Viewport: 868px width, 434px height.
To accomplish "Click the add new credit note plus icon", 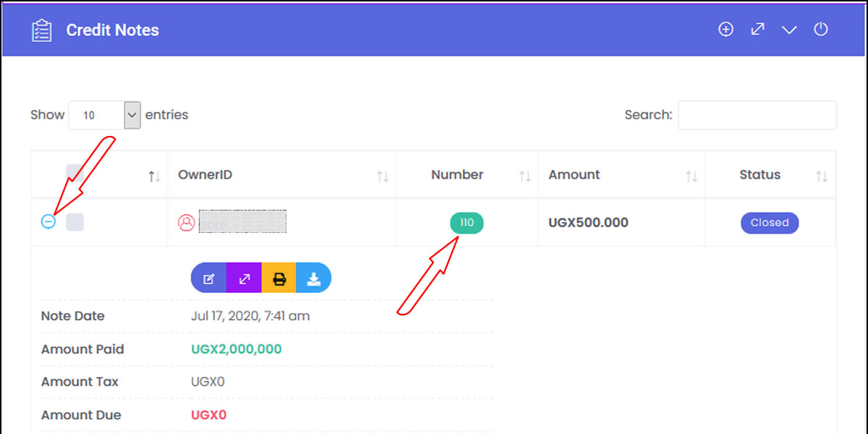I will tap(726, 30).
